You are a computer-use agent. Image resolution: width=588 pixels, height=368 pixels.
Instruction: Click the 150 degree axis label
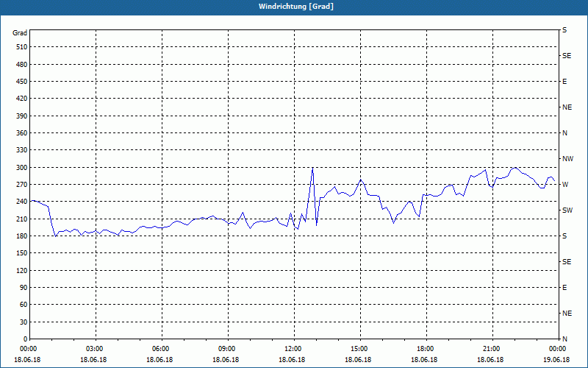point(22,253)
